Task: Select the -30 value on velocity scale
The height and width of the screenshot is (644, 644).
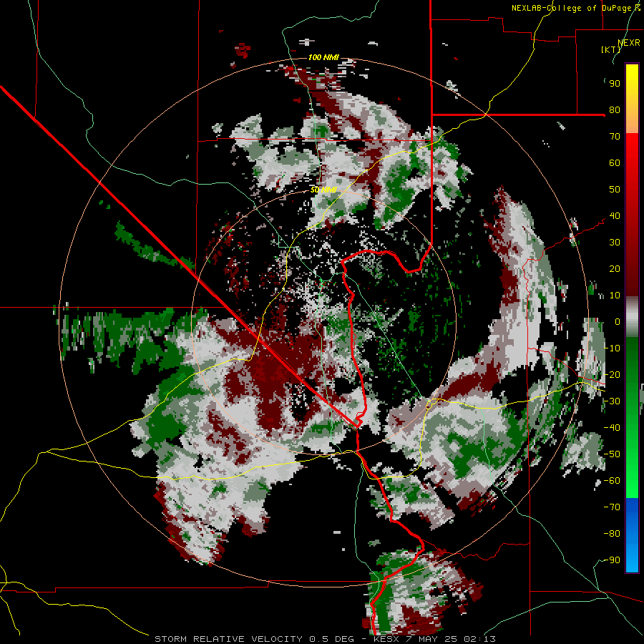Action: [x=612, y=401]
